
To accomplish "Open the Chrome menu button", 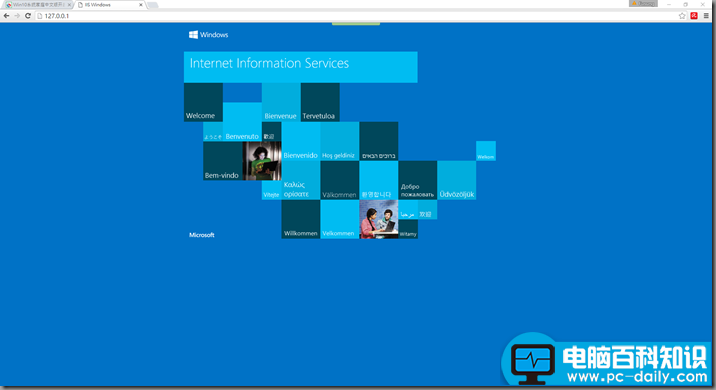I will point(706,16).
